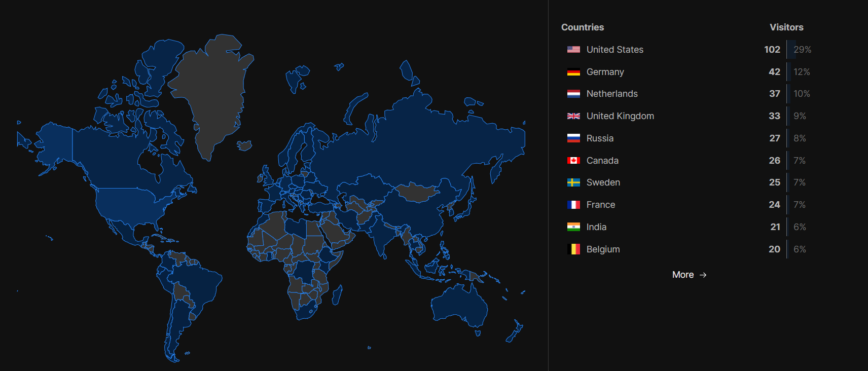
Task: Click the 33 visitors count
Action: pyautogui.click(x=774, y=116)
